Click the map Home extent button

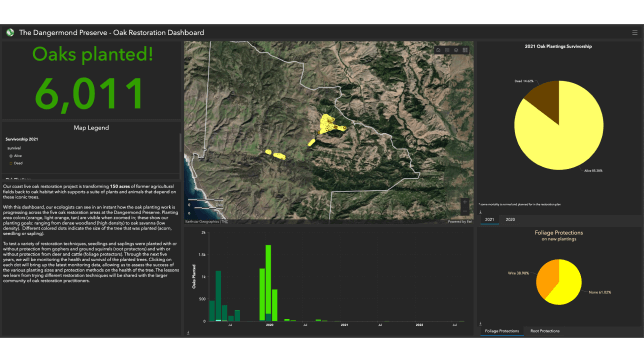coord(438,50)
